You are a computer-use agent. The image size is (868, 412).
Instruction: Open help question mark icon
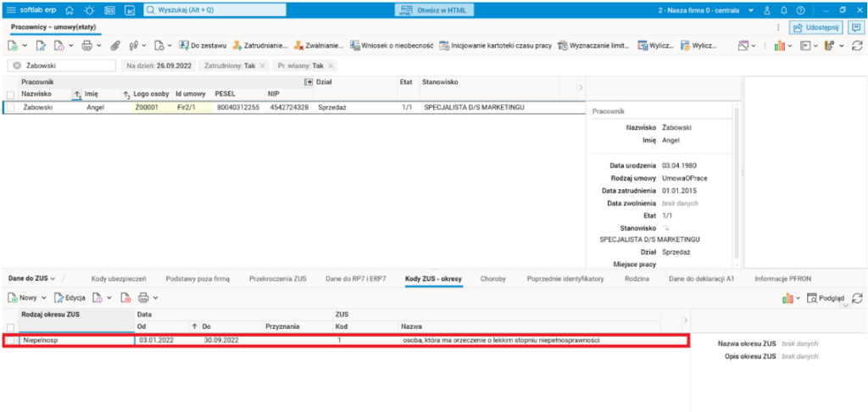tap(800, 10)
